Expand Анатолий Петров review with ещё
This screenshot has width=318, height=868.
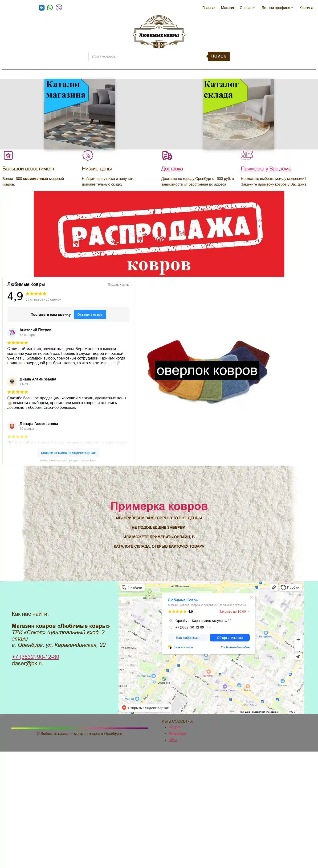tap(116, 363)
